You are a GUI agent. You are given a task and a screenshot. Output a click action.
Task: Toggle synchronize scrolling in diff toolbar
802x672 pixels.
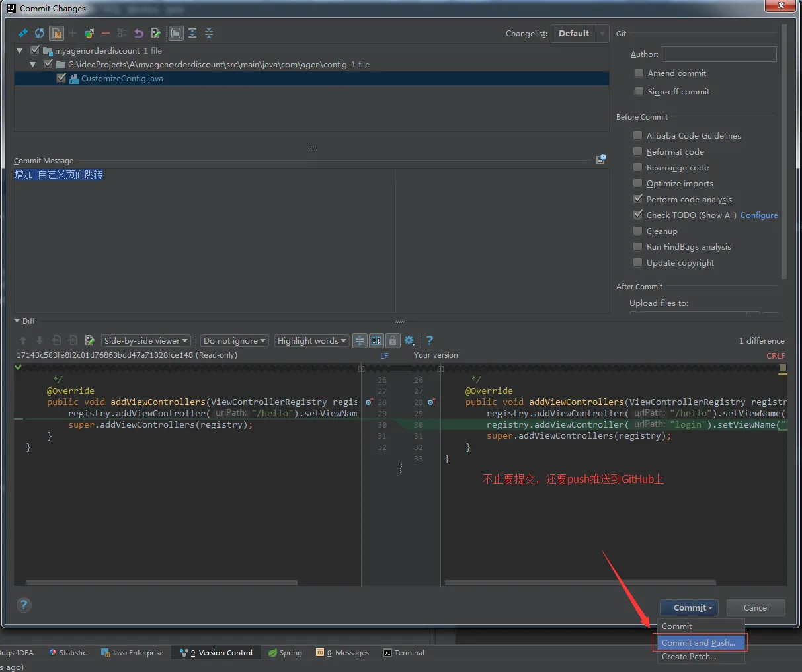tap(376, 340)
